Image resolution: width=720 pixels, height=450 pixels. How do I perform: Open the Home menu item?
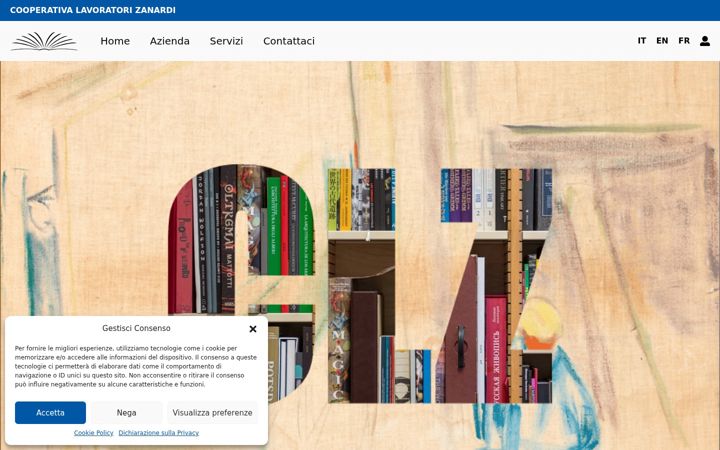click(x=115, y=41)
